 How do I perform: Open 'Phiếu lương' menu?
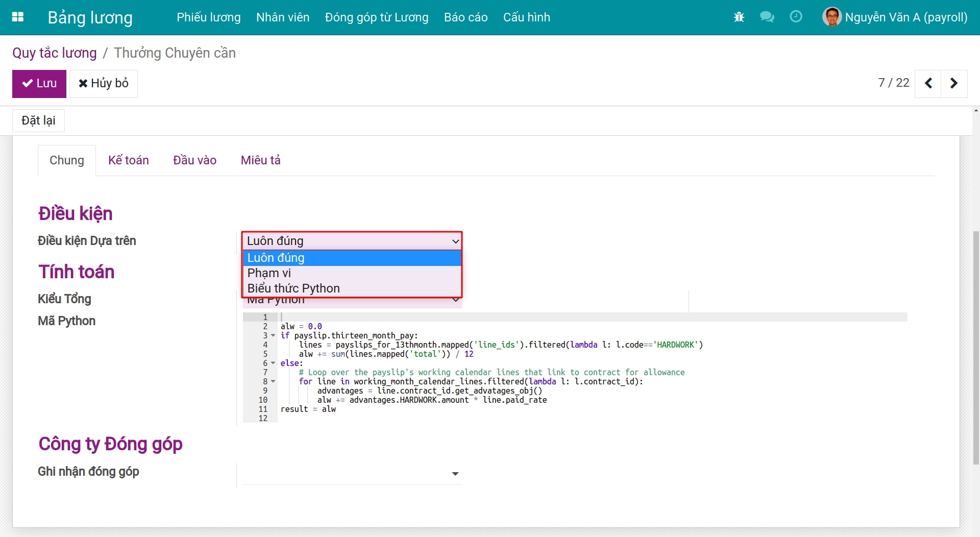click(208, 17)
